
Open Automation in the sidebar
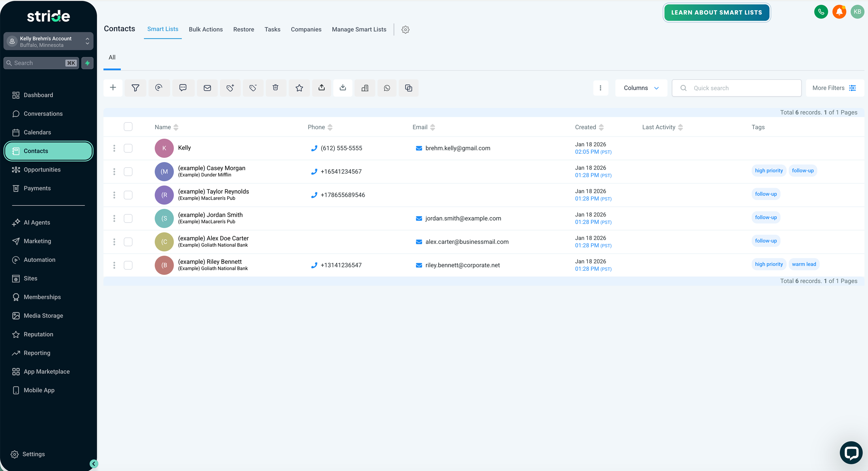[x=40, y=260]
